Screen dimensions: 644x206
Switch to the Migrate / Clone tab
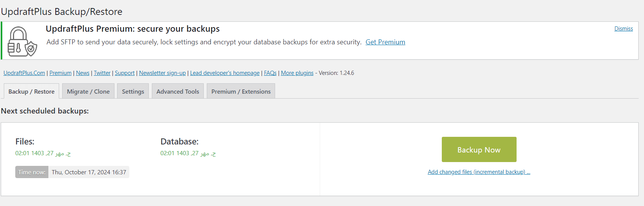pyautogui.click(x=88, y=91)
